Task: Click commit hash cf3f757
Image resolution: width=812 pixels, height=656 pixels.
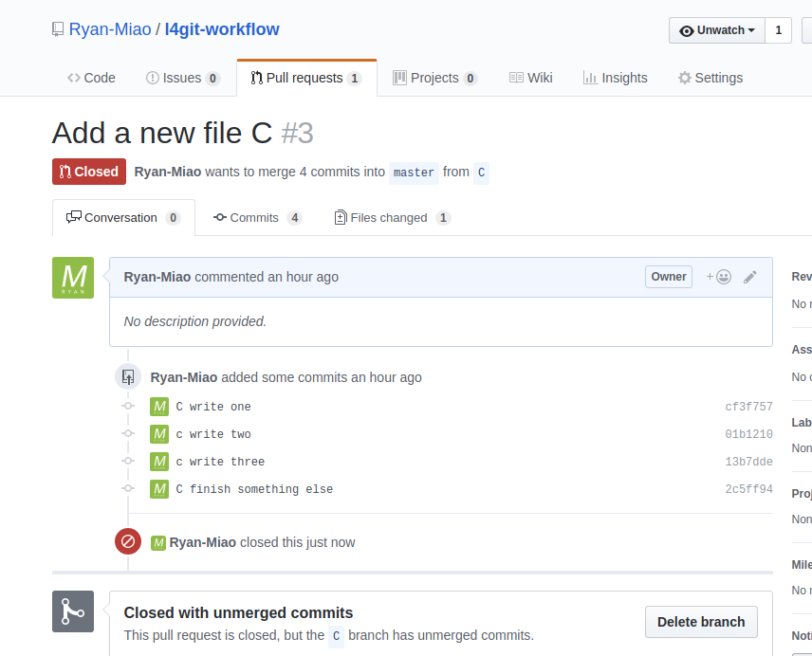Action: [x=748, y=407]
